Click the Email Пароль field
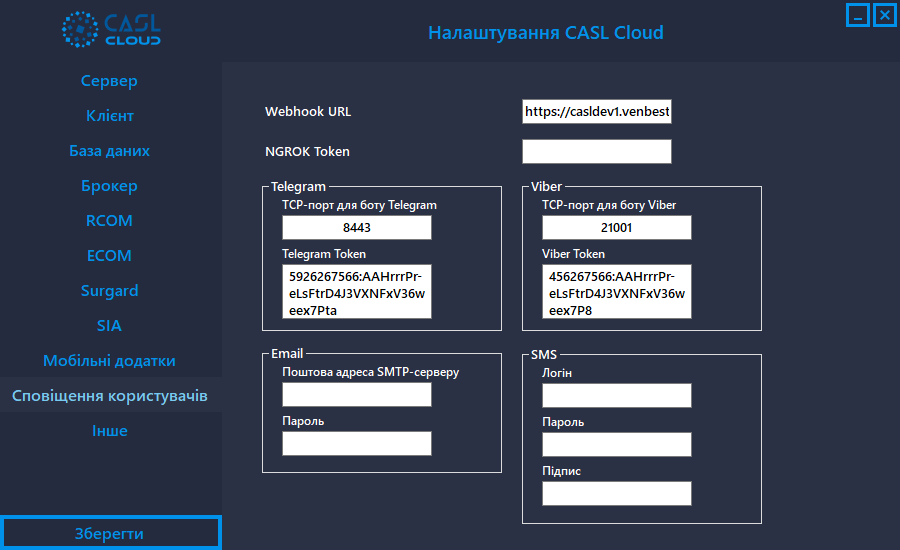Viewport: 900px width, 550px height. pyautogui.click(x=356, y=444)
